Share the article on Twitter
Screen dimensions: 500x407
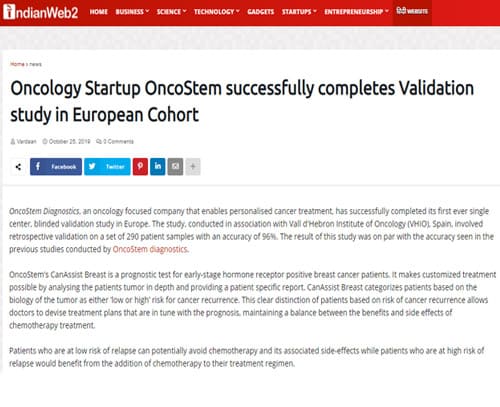point(107,166)
